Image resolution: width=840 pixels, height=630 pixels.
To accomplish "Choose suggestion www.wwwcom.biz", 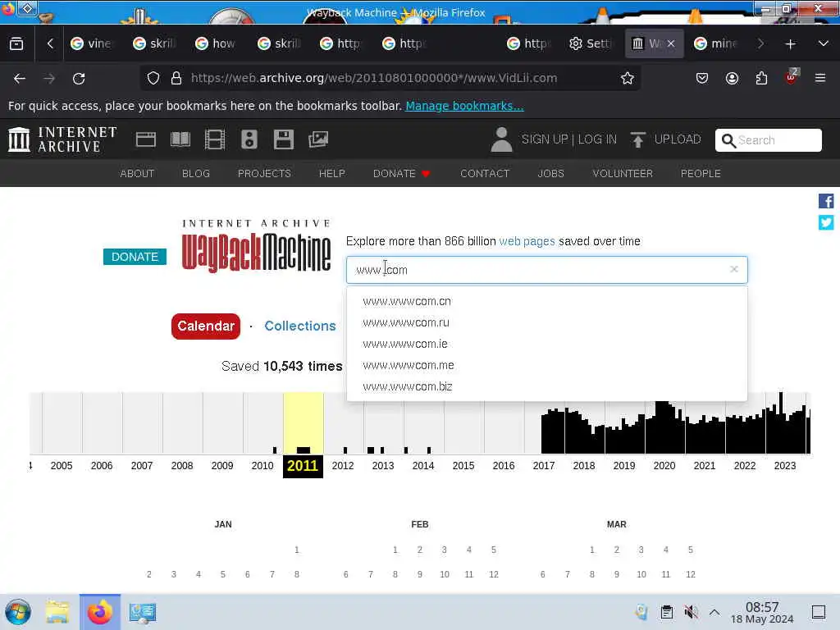I will tap(546, 386).
